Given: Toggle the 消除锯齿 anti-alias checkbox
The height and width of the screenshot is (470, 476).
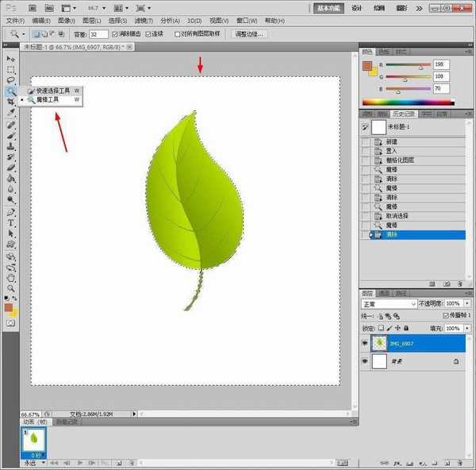Looking at the screenshot, I should coord(116,35).
